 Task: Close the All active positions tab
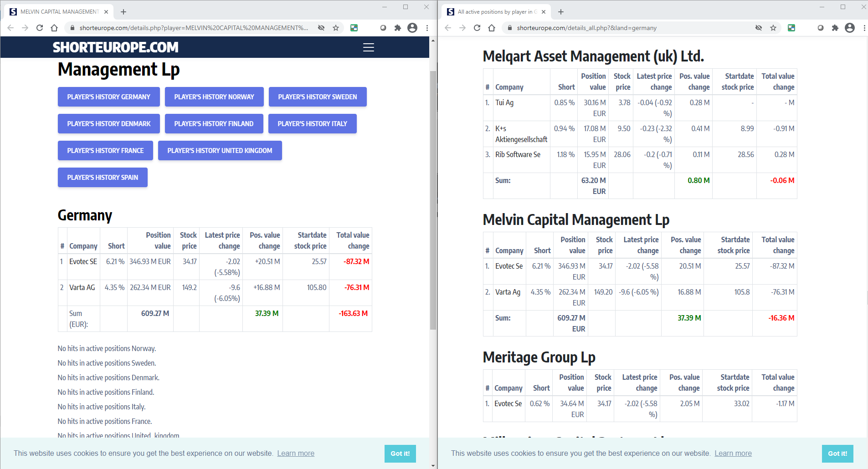pyautogui.click(x=544, y=12)
